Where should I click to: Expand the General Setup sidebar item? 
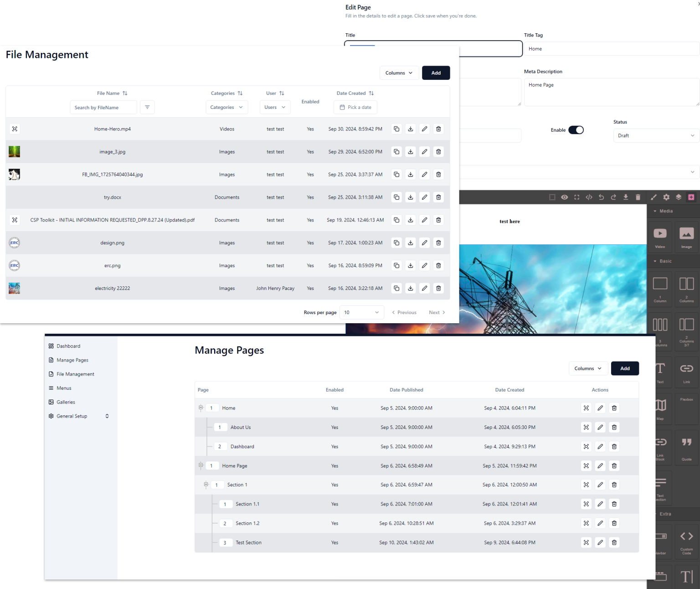(x=107, y=416)
